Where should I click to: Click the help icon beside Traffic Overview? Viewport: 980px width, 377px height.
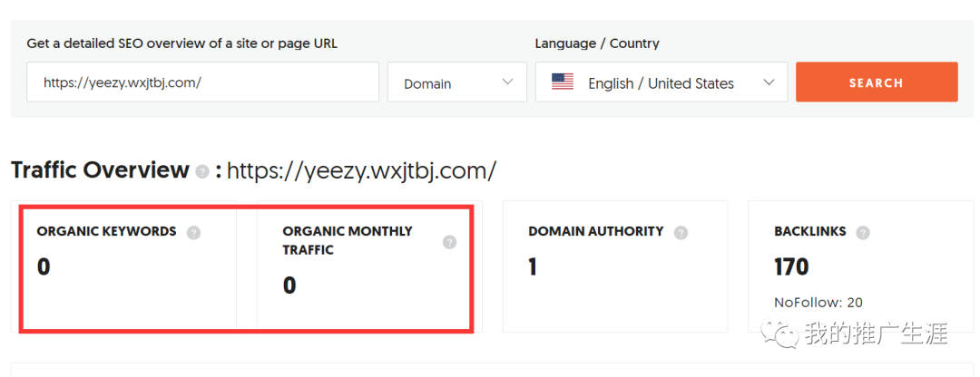(201, 171)
